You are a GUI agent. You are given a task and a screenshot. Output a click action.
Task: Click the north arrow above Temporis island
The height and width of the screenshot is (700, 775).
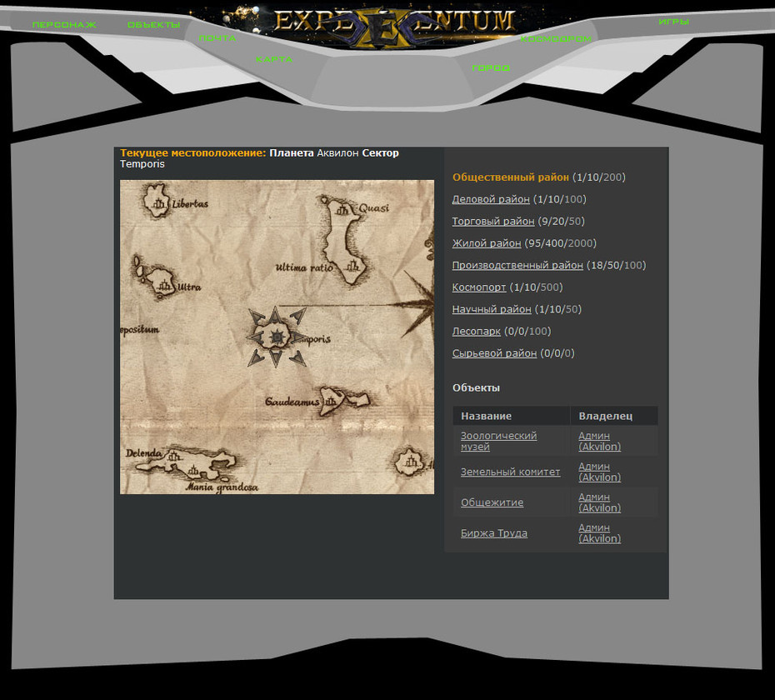tap(275, 314)
